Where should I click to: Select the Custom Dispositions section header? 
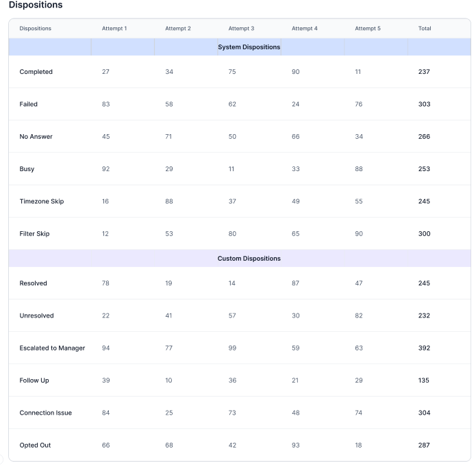point(249,259)
